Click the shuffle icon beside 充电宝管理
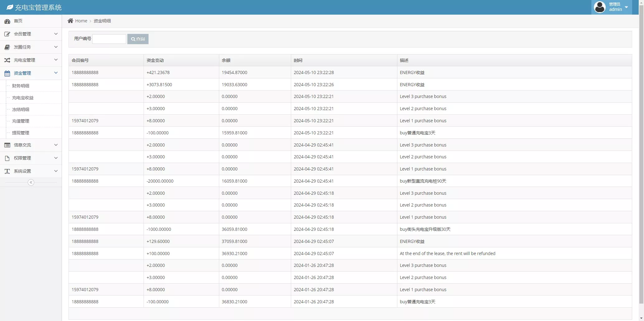This screenshot has width=644, height=321. click(x=7, y=60)
